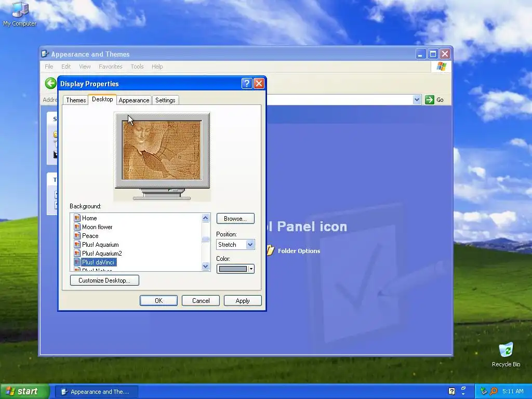
Task: Switch to the Appearance tab
Action: pyautogui.click(x=134, y=100)
